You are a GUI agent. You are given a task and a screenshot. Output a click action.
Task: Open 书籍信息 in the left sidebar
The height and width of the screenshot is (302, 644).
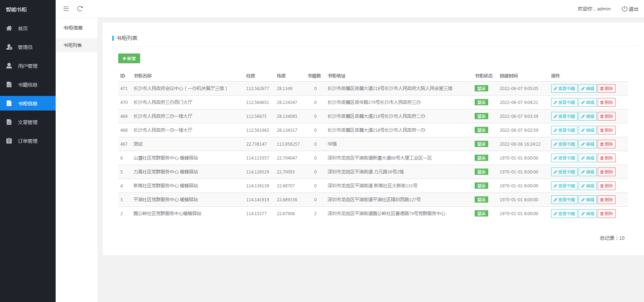click(x=27, y=85)
